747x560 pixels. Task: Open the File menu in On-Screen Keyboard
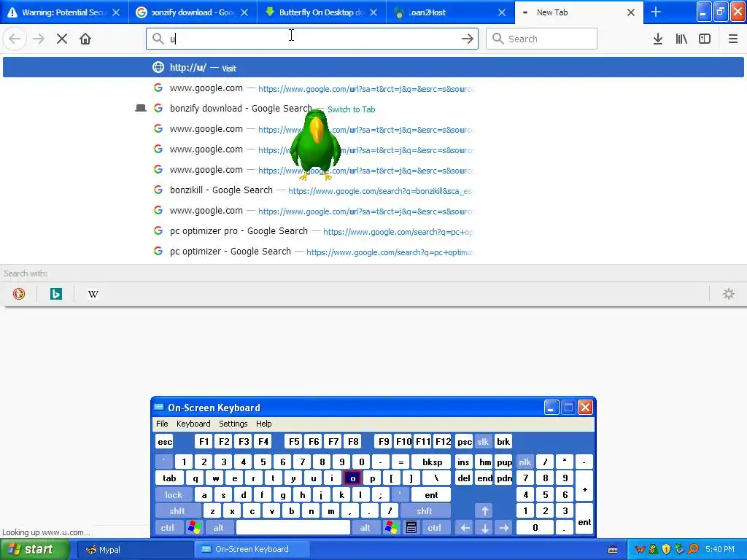click(162, 424)
